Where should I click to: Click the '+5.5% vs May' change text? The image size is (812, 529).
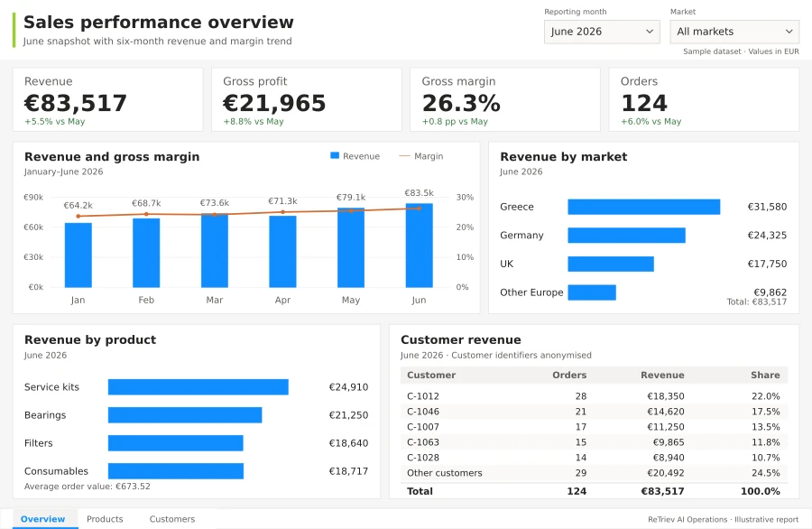pos(54,121)
